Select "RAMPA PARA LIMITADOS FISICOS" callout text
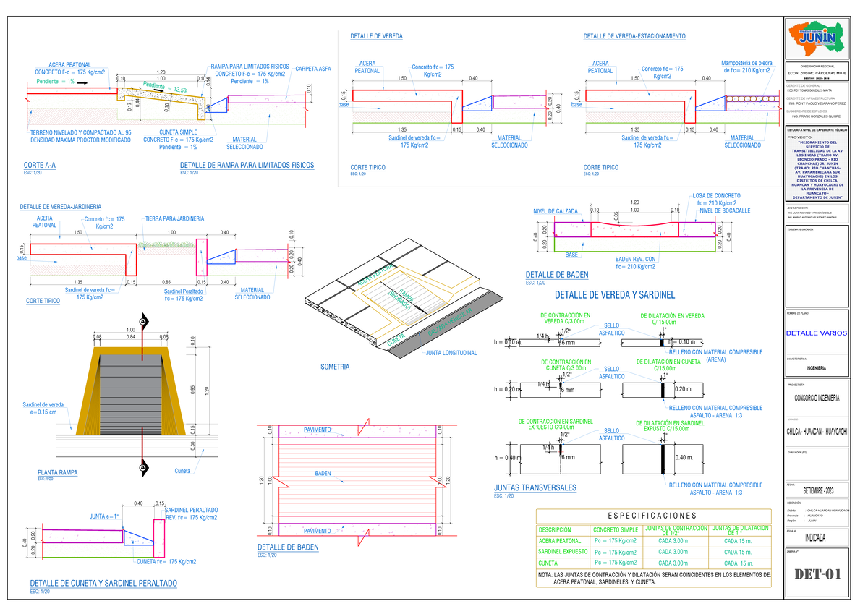Screen dimensions: 868x614 click(248, 67)
